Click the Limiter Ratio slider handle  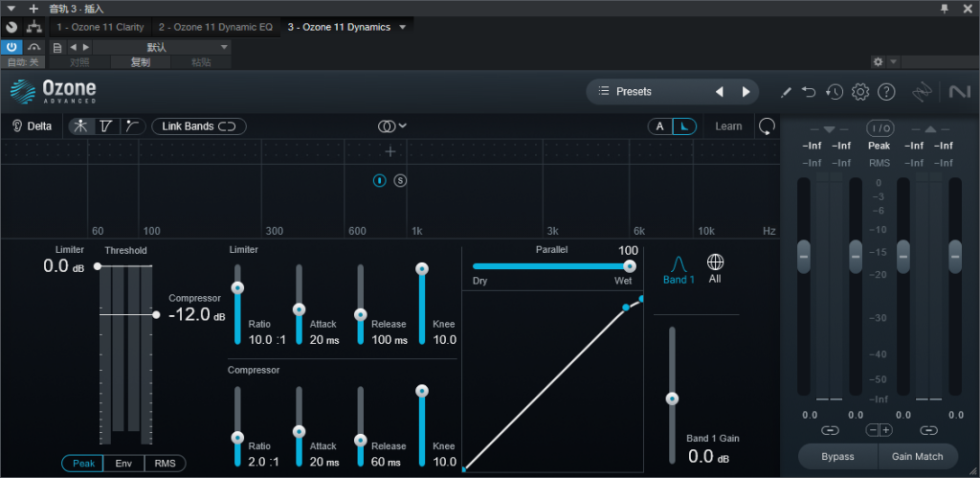pos(237,287)
